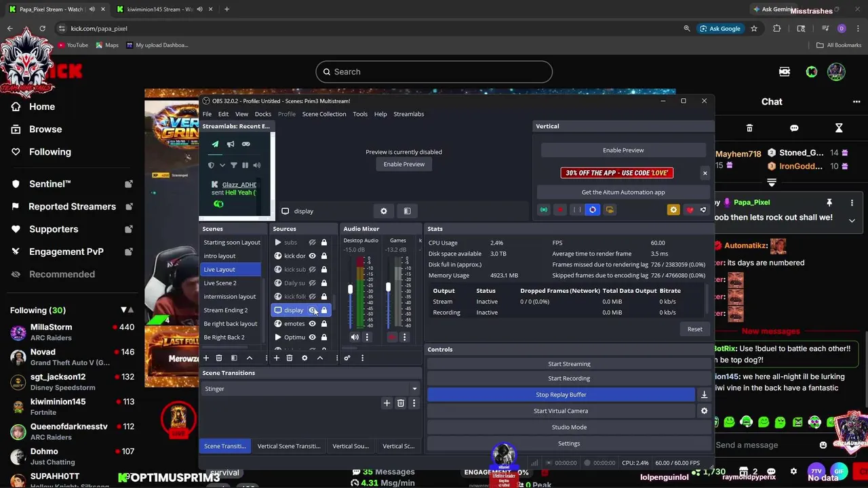This screenshot has width=868, height=488.
Task: Click Enable Preview in main preview area
Action: 404,164
